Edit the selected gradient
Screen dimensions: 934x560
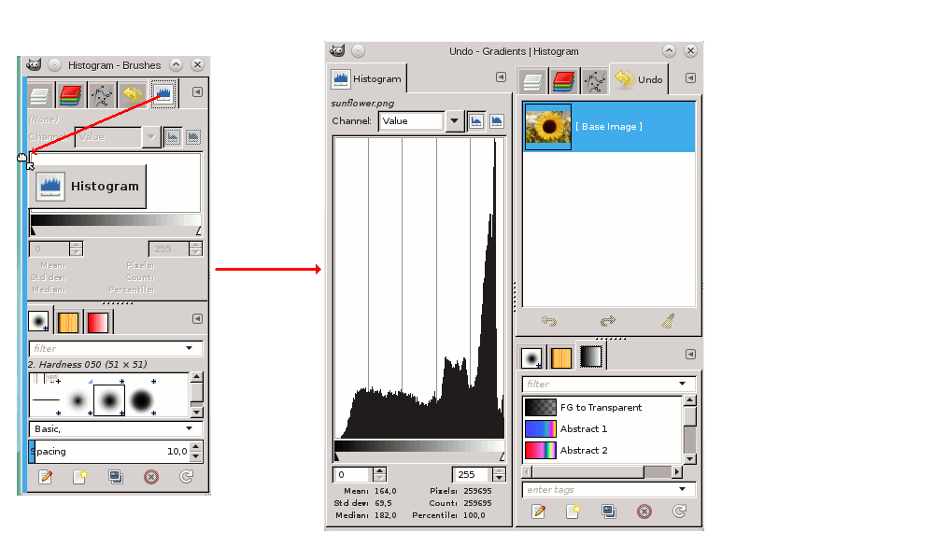[x=539, y=511]
